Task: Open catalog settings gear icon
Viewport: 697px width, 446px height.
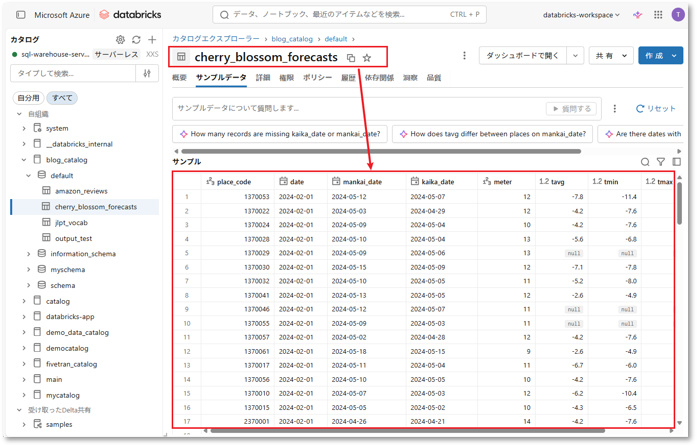Action: pos(120,40)
